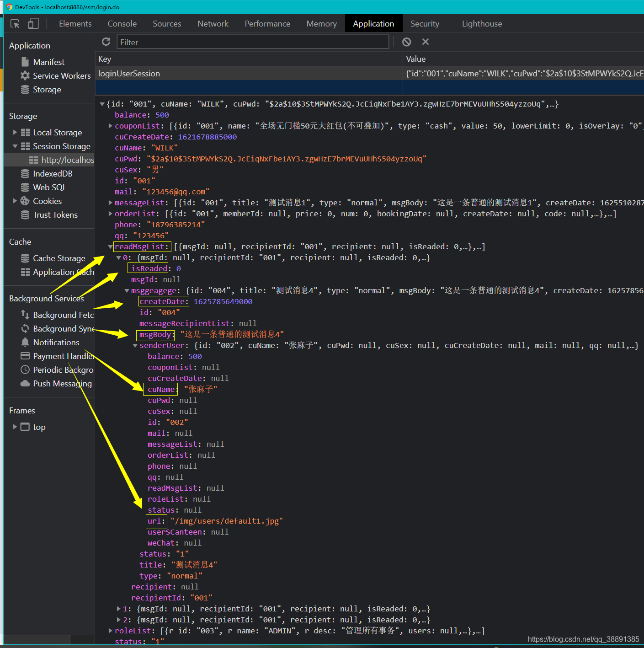
Task: Activate the inspect element picker icon
Action: [x=15, y=24]
